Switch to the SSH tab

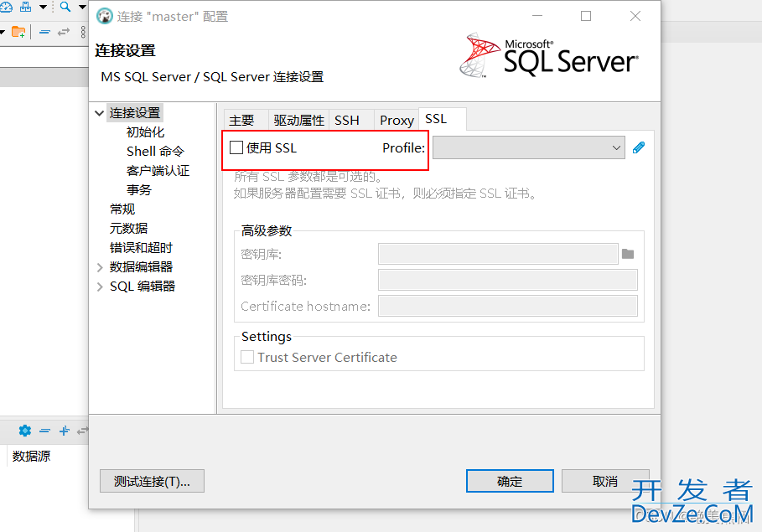tap(347, 120)
